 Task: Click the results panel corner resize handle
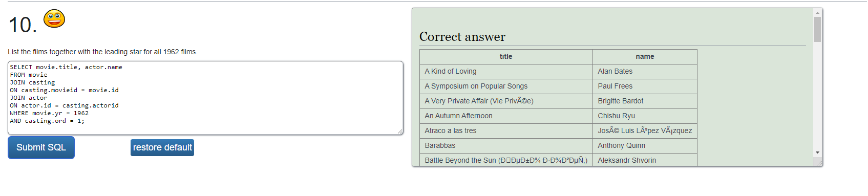(x=819, y=163)
